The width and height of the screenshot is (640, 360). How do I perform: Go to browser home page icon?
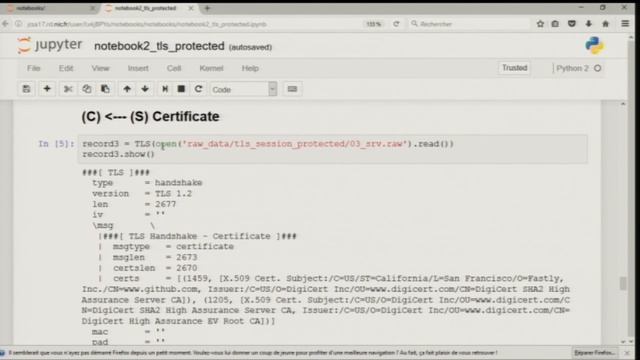coord(606,24)
